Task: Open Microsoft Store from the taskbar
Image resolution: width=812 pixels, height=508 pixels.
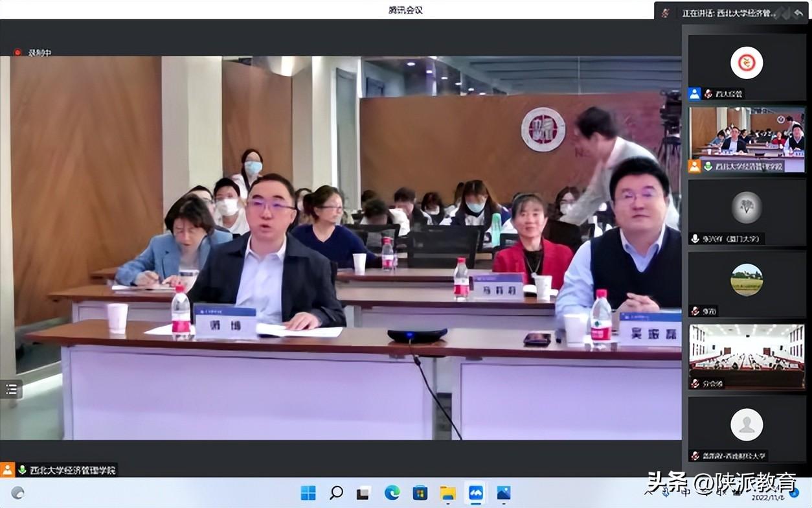Action: (x=420, y=493)
